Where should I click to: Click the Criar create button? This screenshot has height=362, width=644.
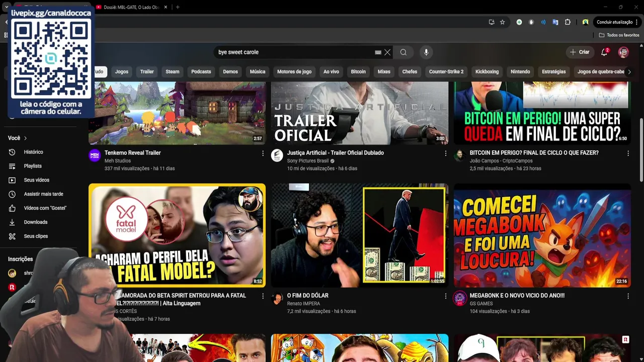point(580,52)
